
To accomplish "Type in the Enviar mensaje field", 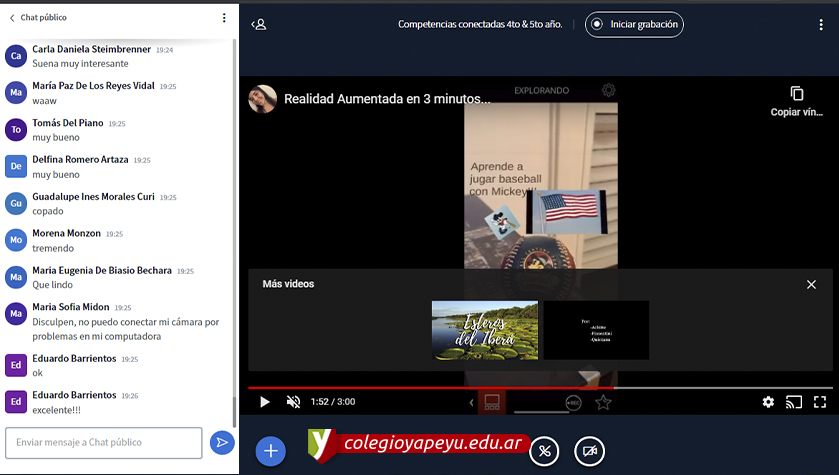I will click(104, 442).
